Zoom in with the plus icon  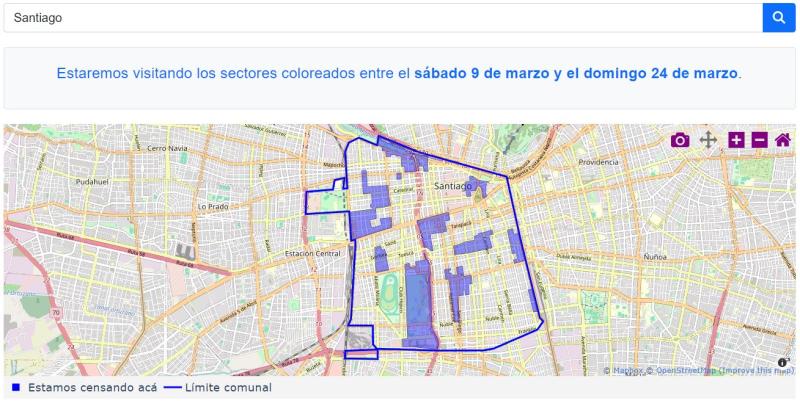pyautogui.click(x=736, y=140)
